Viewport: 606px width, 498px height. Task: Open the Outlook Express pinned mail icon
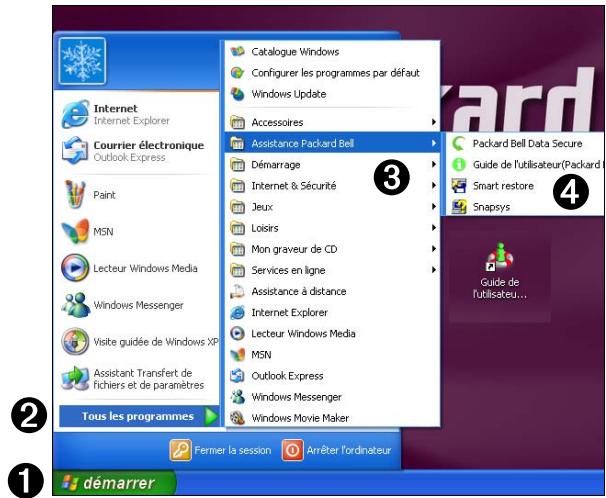click(x=75, y=151)
